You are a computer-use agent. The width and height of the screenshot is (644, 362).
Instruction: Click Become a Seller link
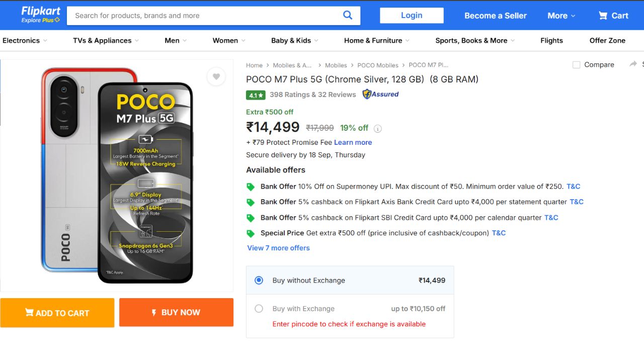coord(496,16)
